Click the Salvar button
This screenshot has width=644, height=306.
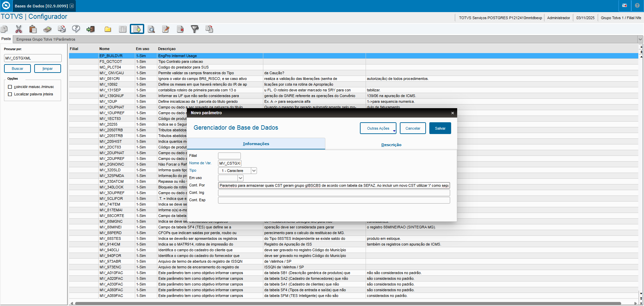click(440, 128)
